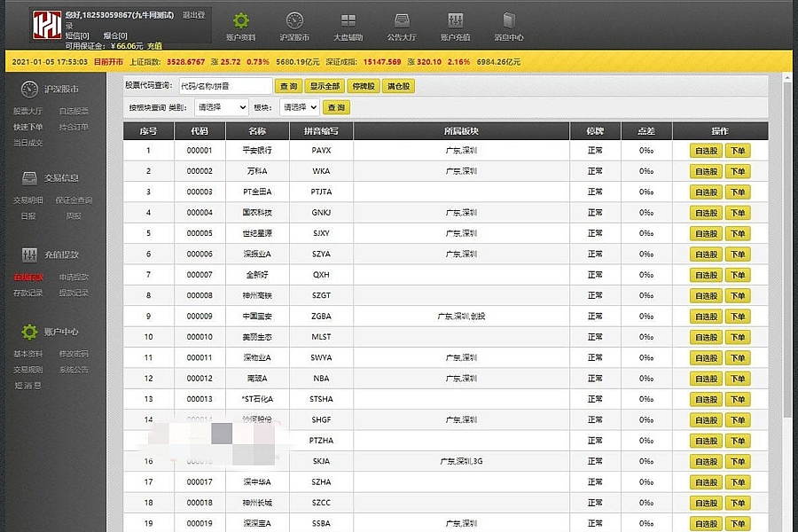Image resolution: width=798 pixels, height=532 pixels.
Task: Click the 拼音缩写 column header
Action: (x=321, y=131)
